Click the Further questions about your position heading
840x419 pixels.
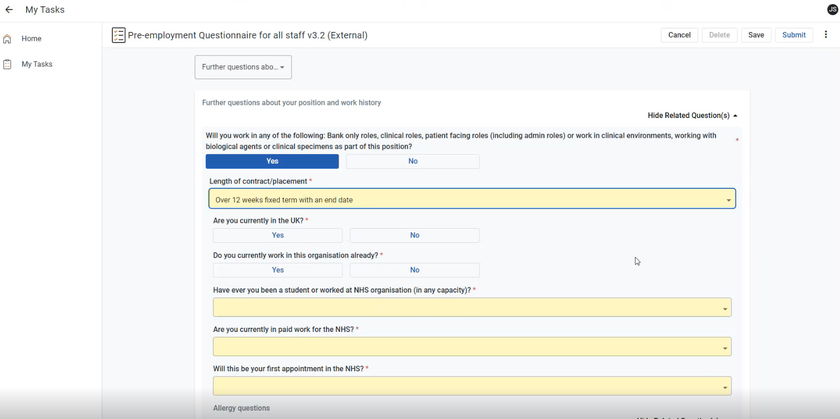[291, 102]
